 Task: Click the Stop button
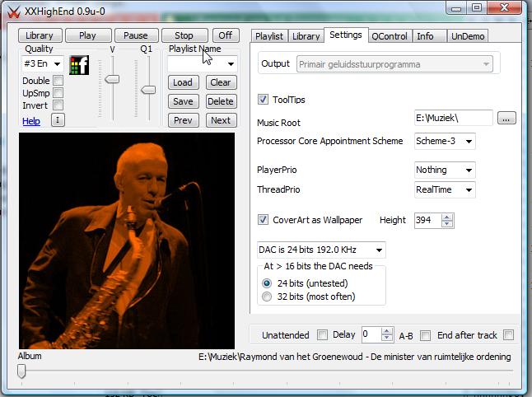pos(184,35)
